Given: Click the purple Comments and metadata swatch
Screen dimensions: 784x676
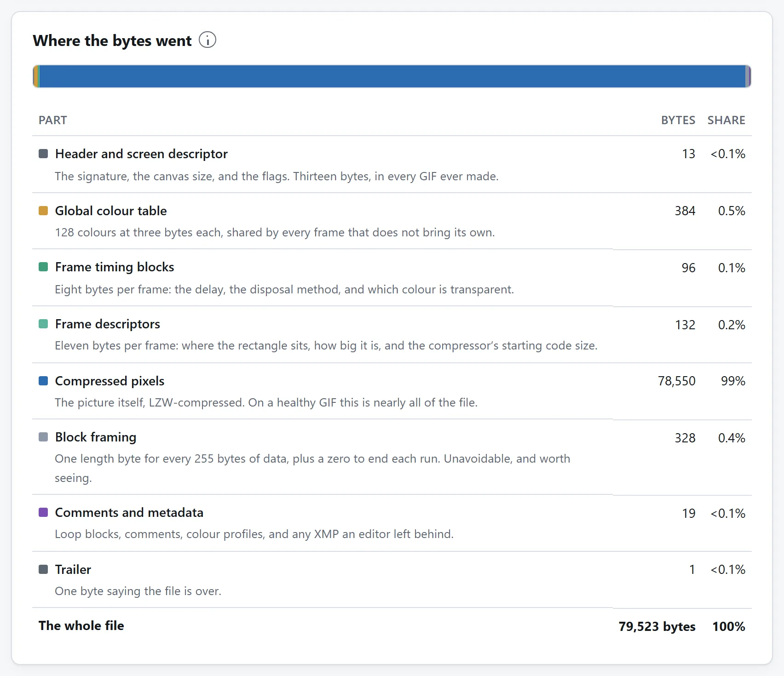Looking at the screenshot, I should tap(43, 512).
